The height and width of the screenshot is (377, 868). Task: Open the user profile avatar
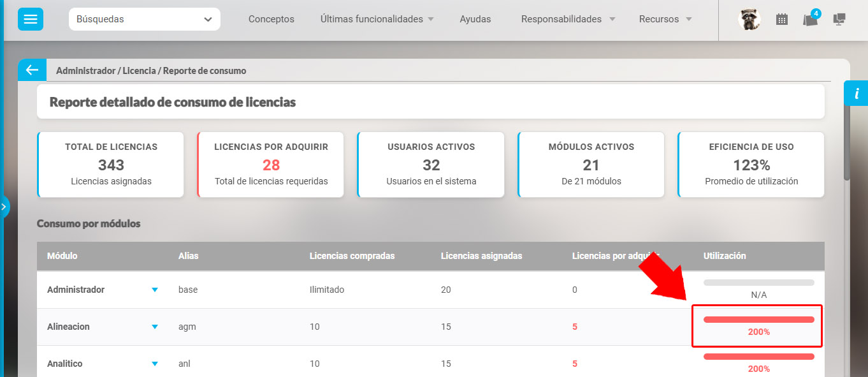click(749, 19)
